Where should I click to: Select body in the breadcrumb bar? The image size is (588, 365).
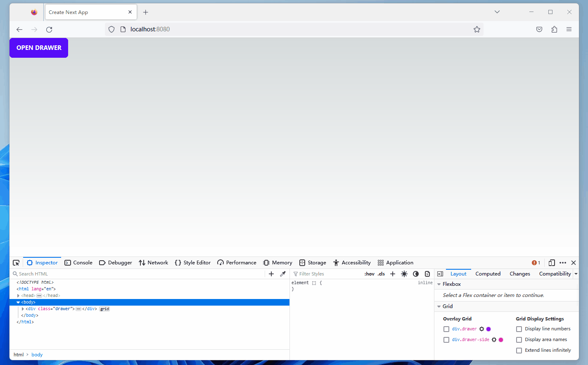37,354
